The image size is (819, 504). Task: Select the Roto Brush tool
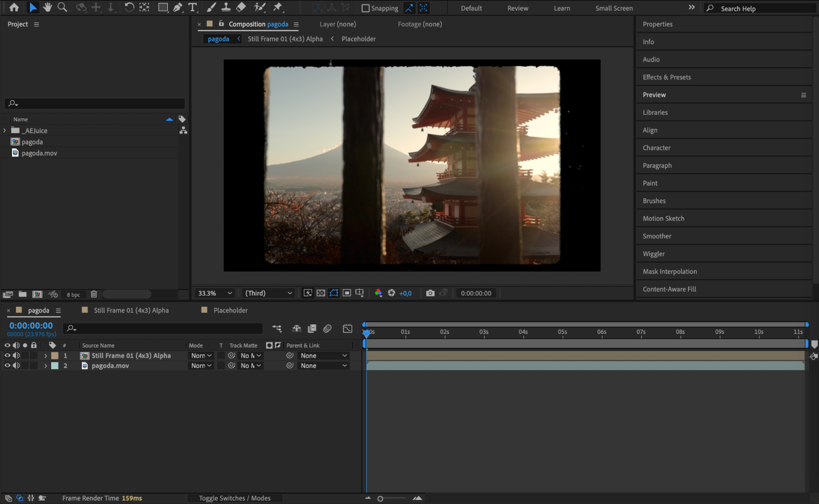point(260,7)
